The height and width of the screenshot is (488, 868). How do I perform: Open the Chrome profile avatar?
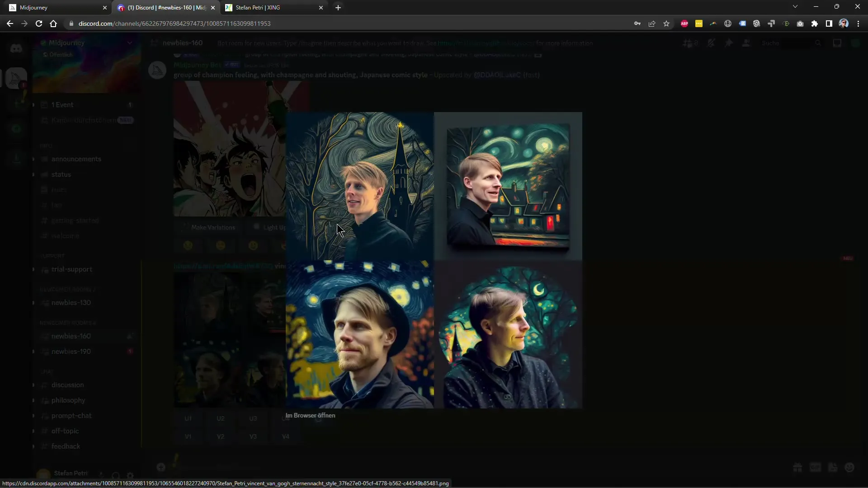point(844,23)
